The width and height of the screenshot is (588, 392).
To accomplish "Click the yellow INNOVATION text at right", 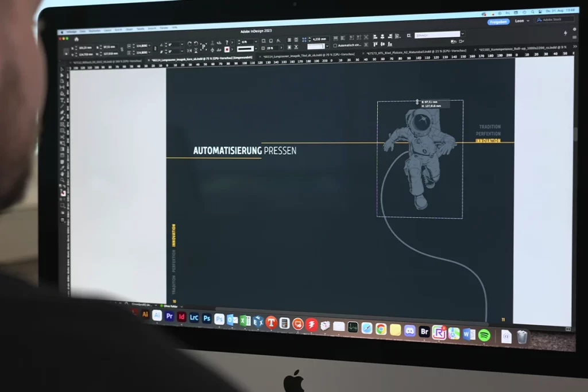I will (x=488, y=141).
